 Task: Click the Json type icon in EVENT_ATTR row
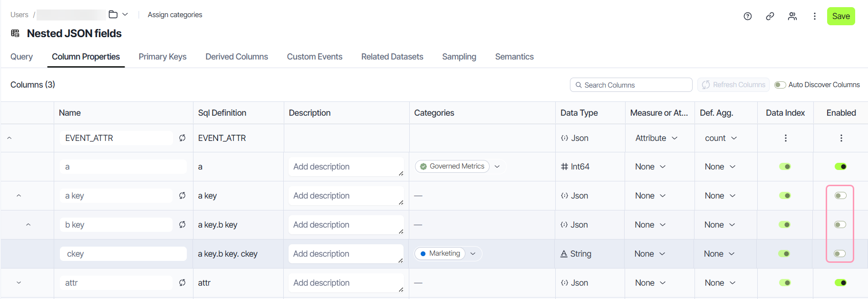click(x=564, y=138)
